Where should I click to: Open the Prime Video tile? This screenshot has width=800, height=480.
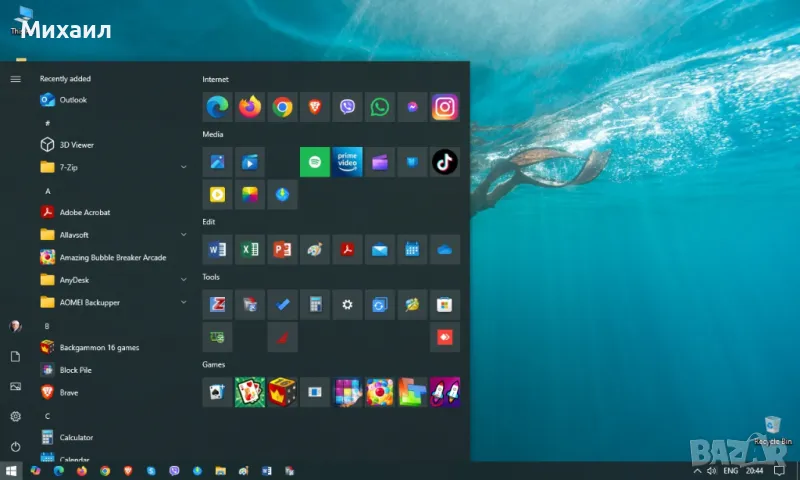point(347,161)
